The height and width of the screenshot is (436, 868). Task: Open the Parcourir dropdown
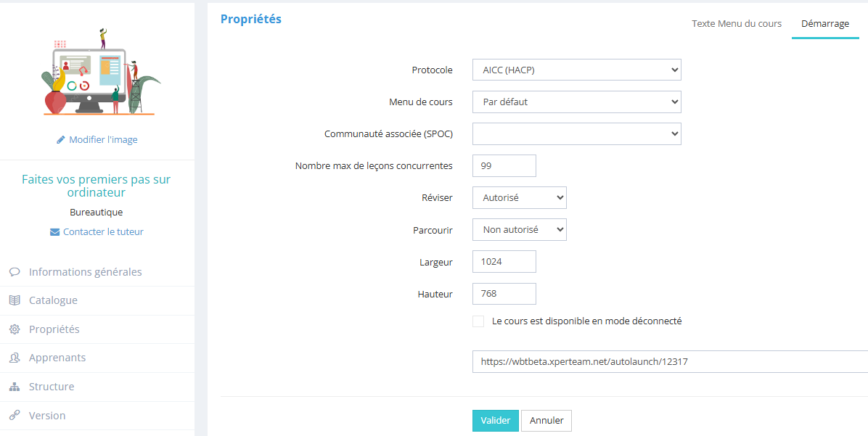click(x=519, y=230)
